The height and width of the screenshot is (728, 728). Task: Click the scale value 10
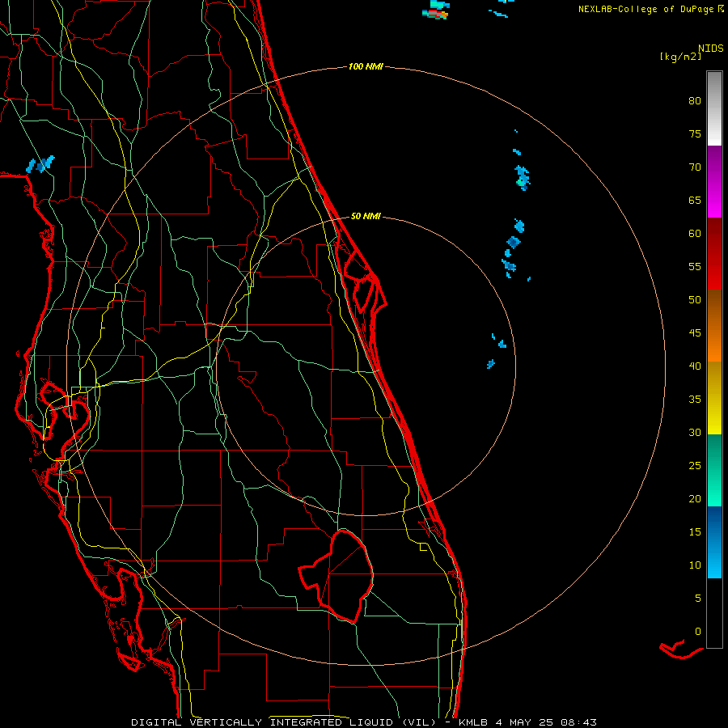[695, 565]
